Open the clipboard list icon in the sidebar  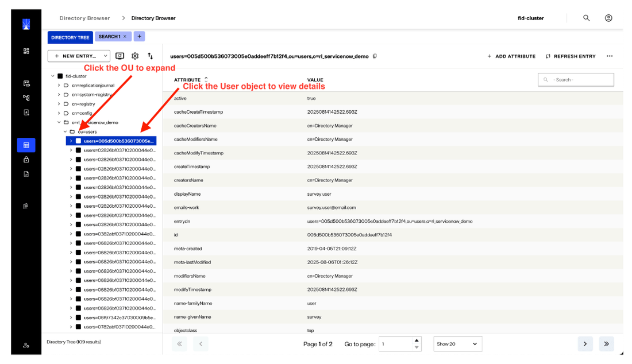coord(26,206)
